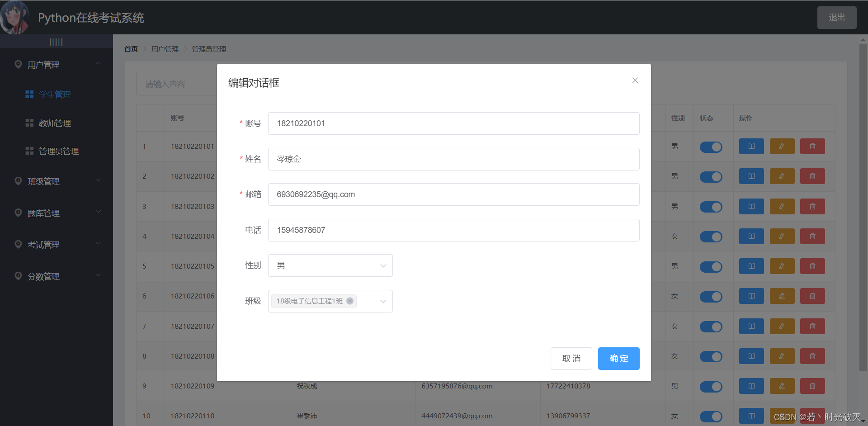The height and width of the screenshot is (426, 868).
Task: Click the 退出 logout button
Action: tap(837, 17)
